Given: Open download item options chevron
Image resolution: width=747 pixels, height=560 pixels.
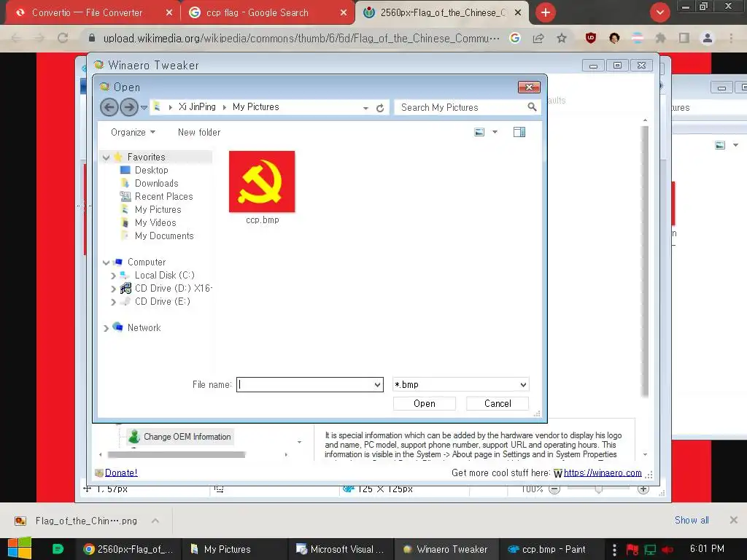Looking at the screenshot, I should click(155, 521).
